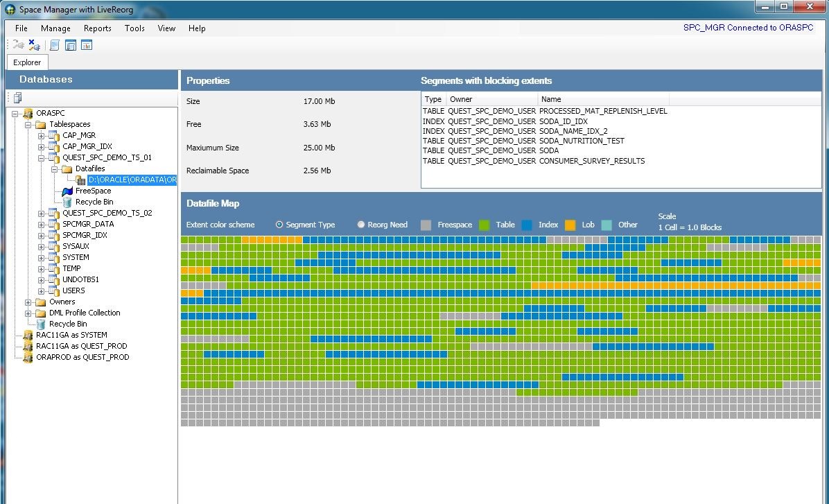Expand the DML Profile Collection node
The image size is (829, 504).
pos(28,313)
